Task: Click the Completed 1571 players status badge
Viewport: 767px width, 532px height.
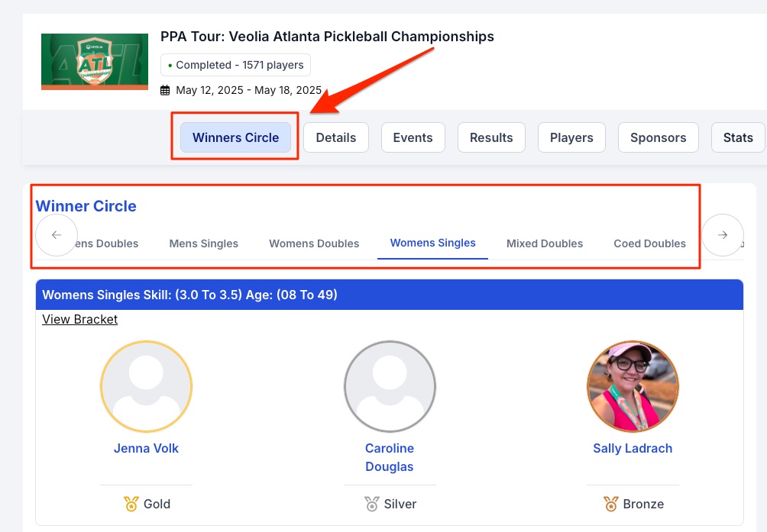Action: click(235, 65)
